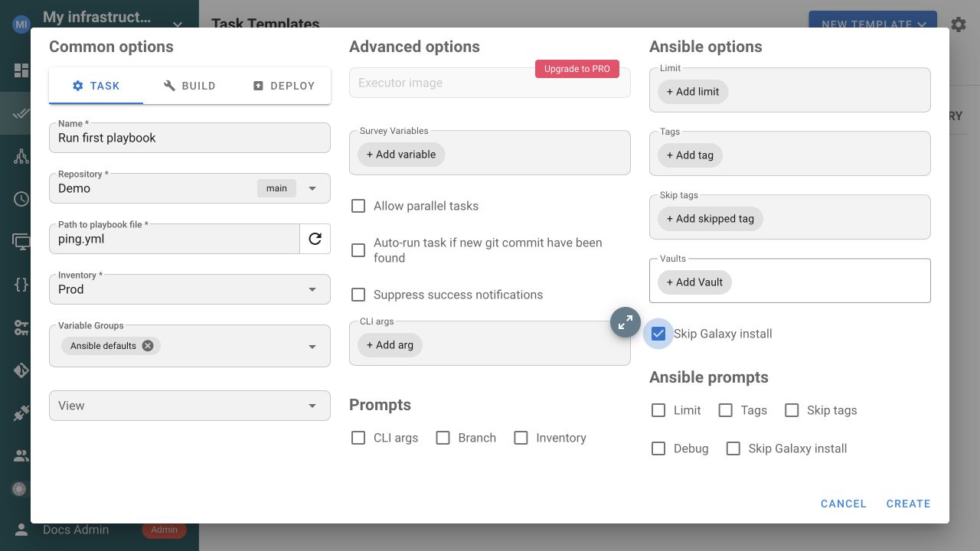Open the Dashboard icon in the sidebar
The width and height of the screenshot is (980, 551).
pyautogui.click(x=21, y=71)
